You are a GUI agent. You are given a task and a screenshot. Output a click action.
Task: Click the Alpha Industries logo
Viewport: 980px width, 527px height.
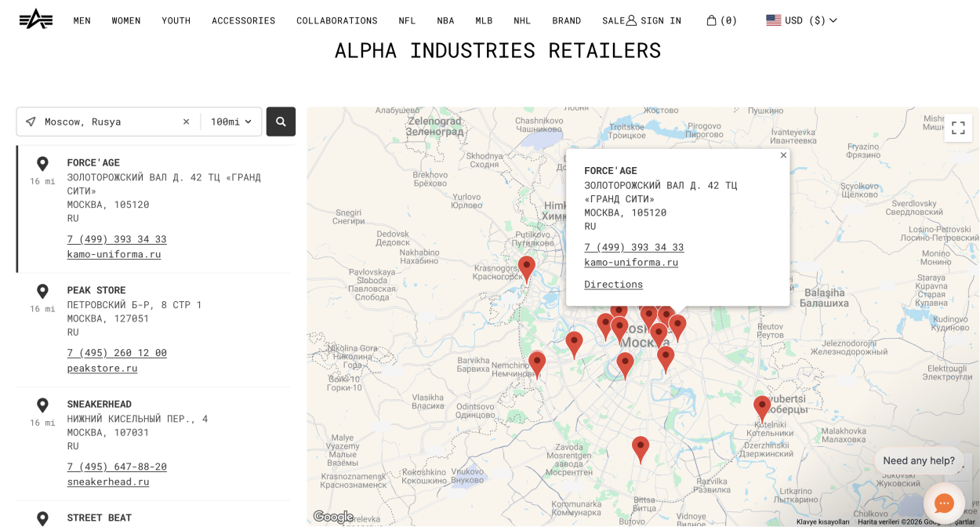[x=36, y=20]
